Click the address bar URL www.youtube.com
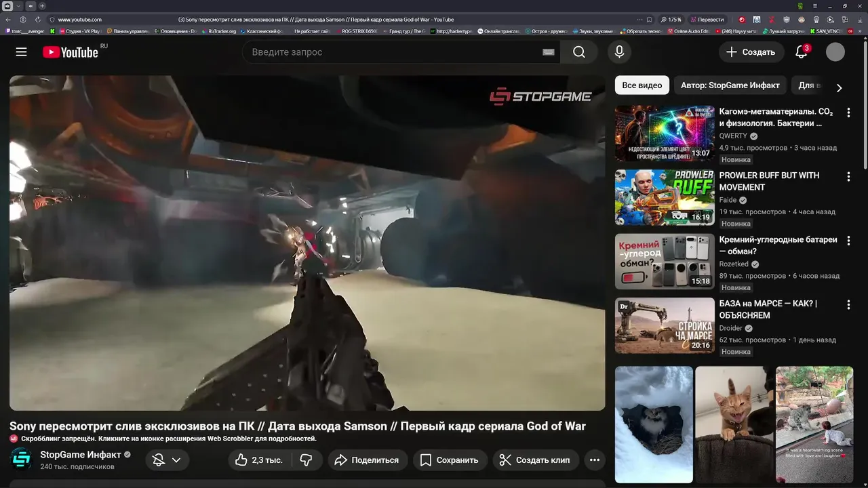868x488 pixels. pos(80,20)
